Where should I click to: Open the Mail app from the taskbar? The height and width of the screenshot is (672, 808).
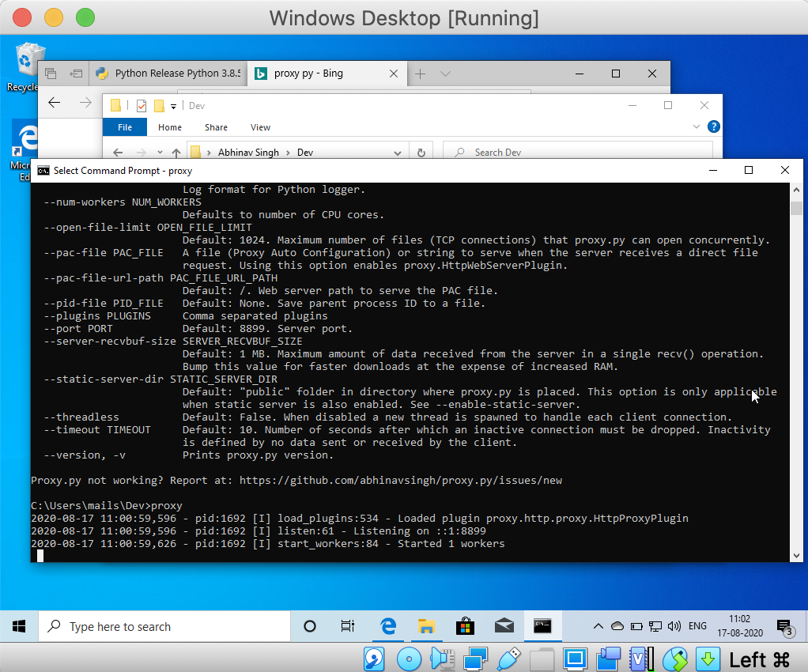pos(504,625)
